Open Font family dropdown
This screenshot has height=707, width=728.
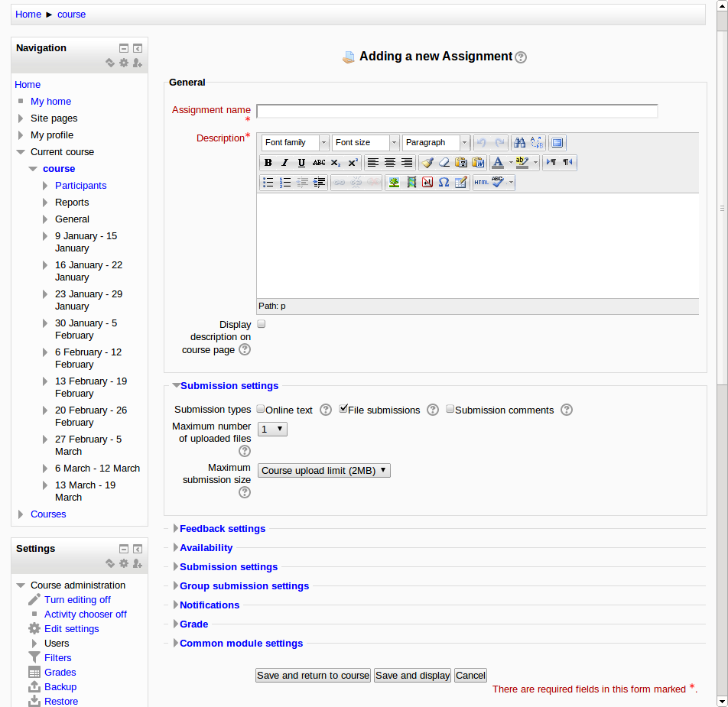(295, 142)
